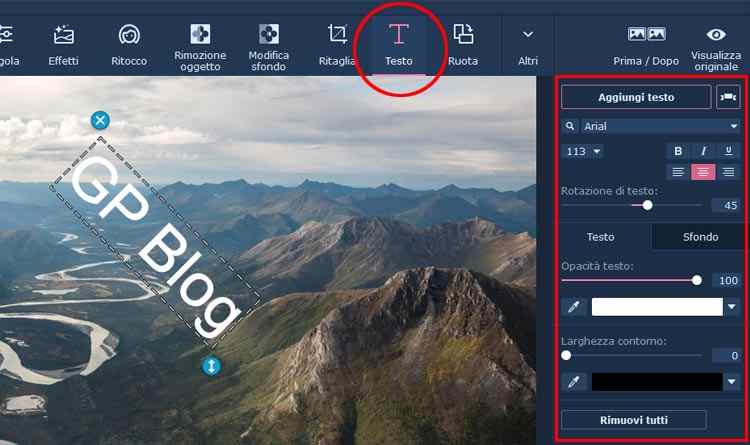Expand the Altri more tools menu
The image size is (750, 445).
[528, 45]
